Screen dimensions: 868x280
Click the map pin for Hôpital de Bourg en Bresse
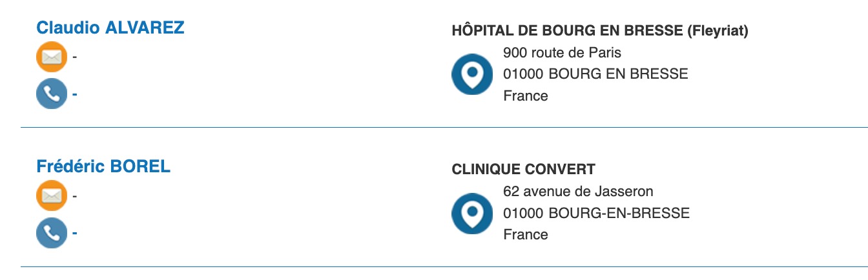(x=472, y=74)
